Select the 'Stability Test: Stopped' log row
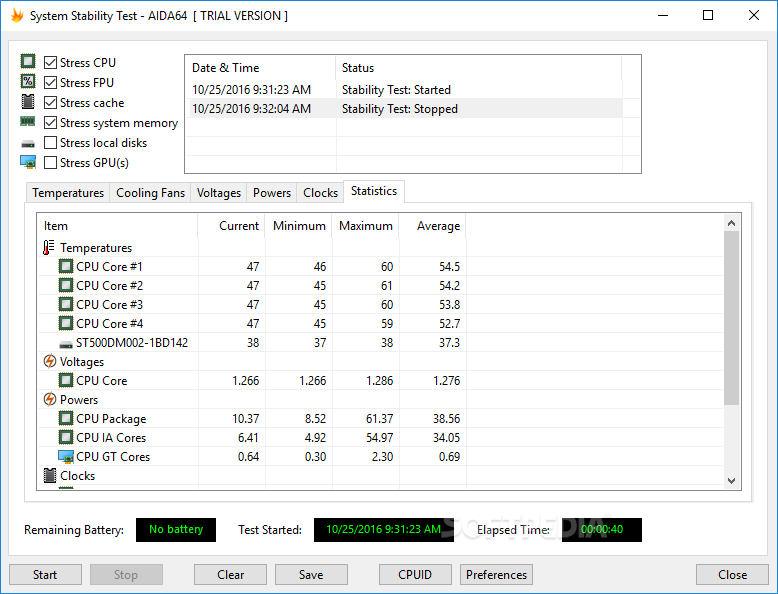This screenshot has width=778, height=594. [404, 109]
